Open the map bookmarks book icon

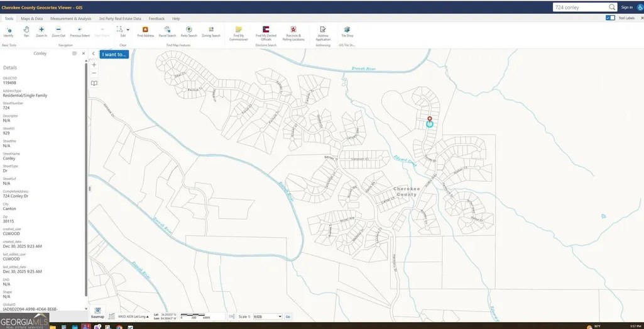pos(94,83)
